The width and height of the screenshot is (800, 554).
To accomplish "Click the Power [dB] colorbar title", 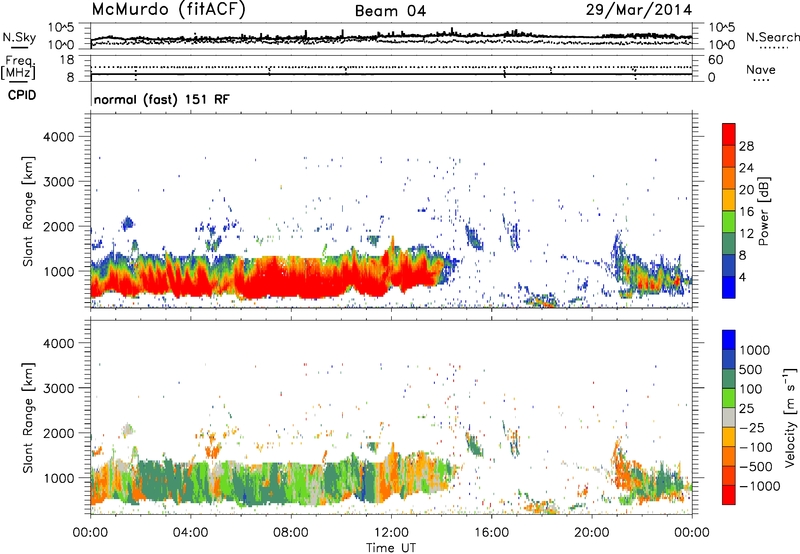I will point(764,211).
